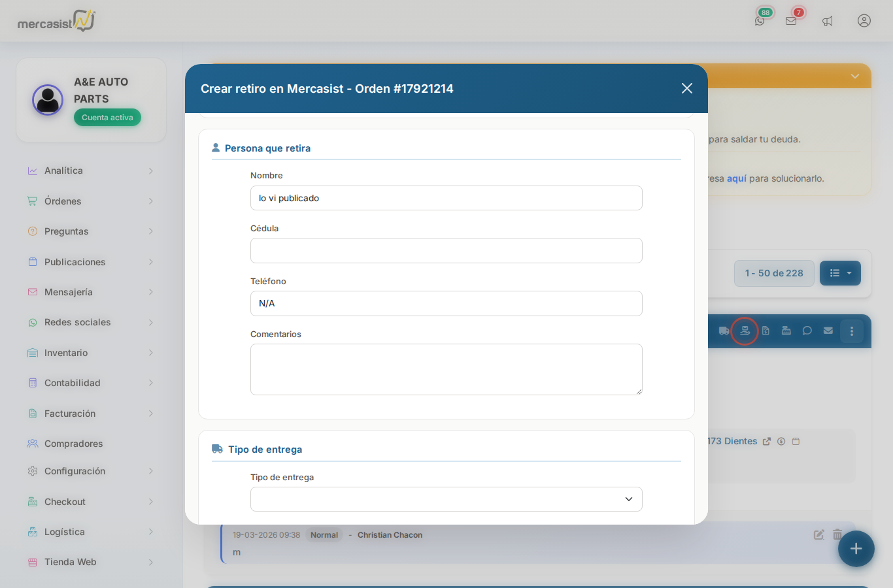Click the aquí link to resolve the issue

(737, 178)
